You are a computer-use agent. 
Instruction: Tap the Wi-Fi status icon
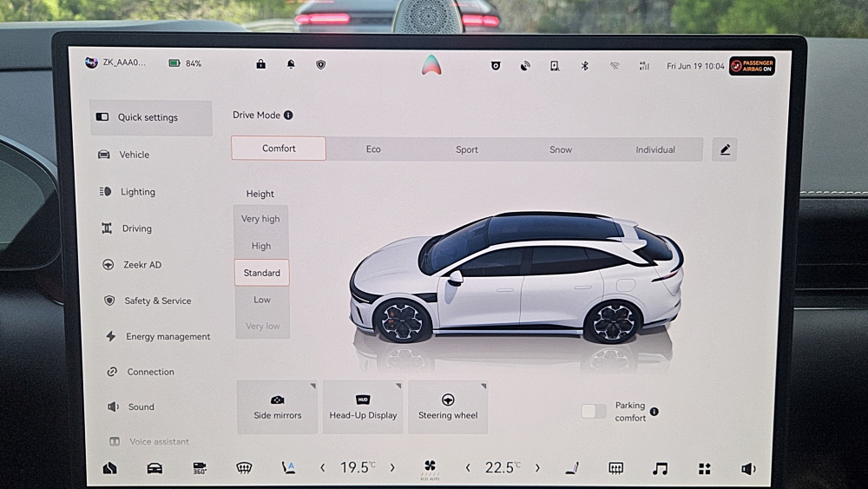[615, 66]
